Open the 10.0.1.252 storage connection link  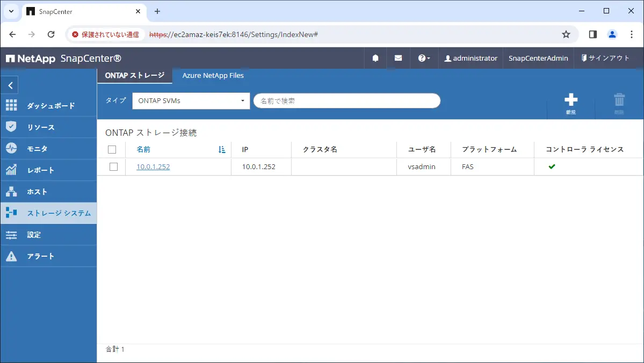(153, 166)
